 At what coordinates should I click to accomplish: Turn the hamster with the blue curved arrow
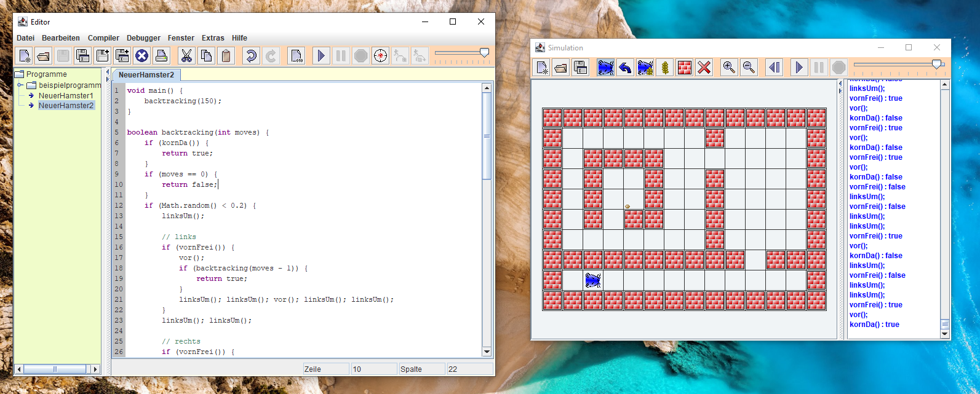[x=626, y=67]
